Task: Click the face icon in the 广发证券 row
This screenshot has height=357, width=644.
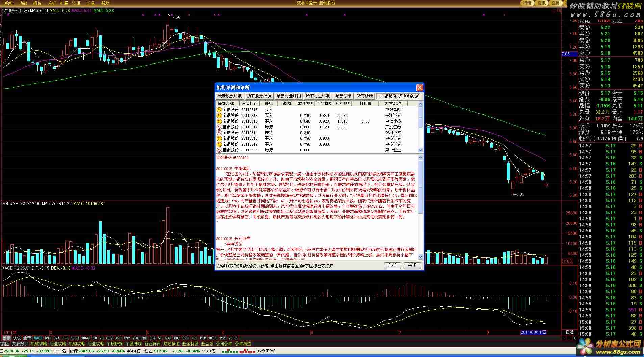Action: [219, 127]
